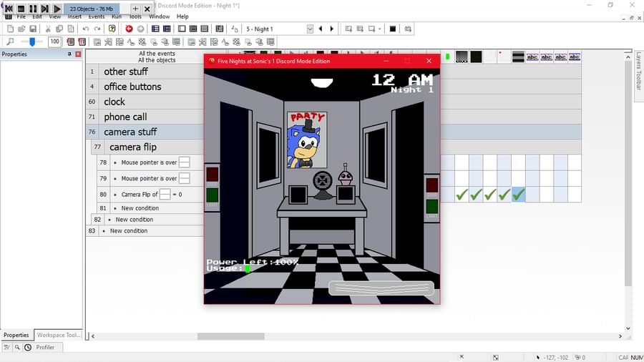Go forward with the grey arrow icon
The width and height of the screenshot is (644, 362).
[x=140, y=29]
